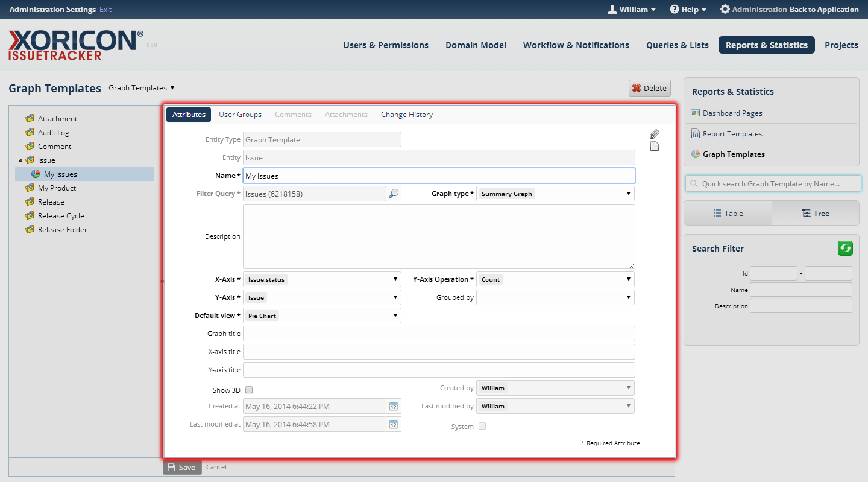Click the Xoricon IssueTracker logo
This screenshot has width=868, height=482.
point(76,45)
